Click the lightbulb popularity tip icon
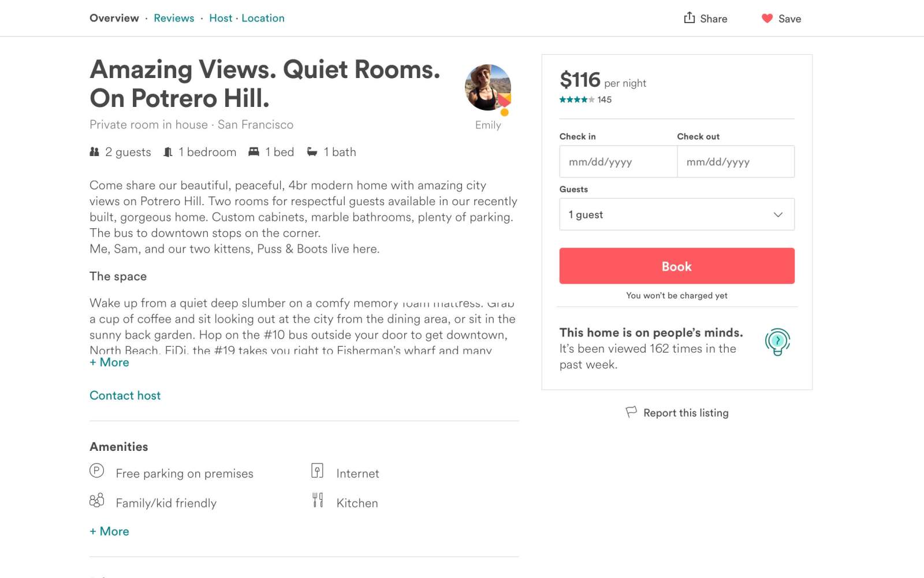Image resolution: width=924 pixels, height=578 pixels. [777, 341]
